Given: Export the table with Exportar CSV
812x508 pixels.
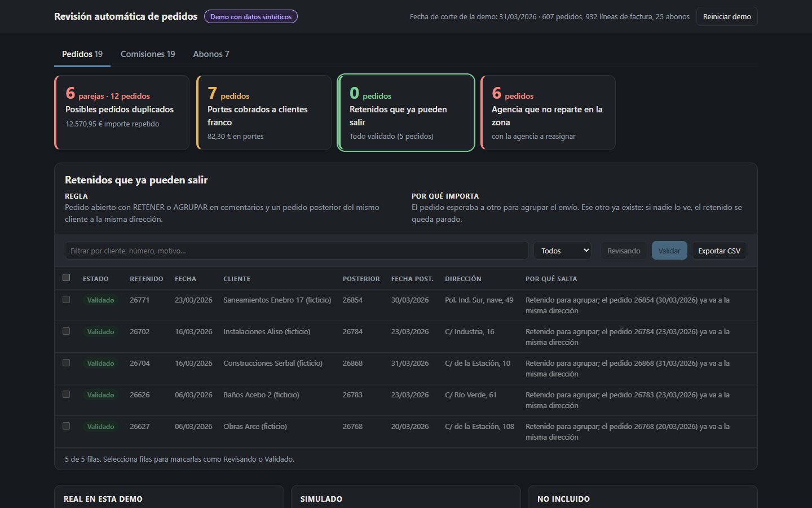Looking at the screenshot, I should 719,251.
